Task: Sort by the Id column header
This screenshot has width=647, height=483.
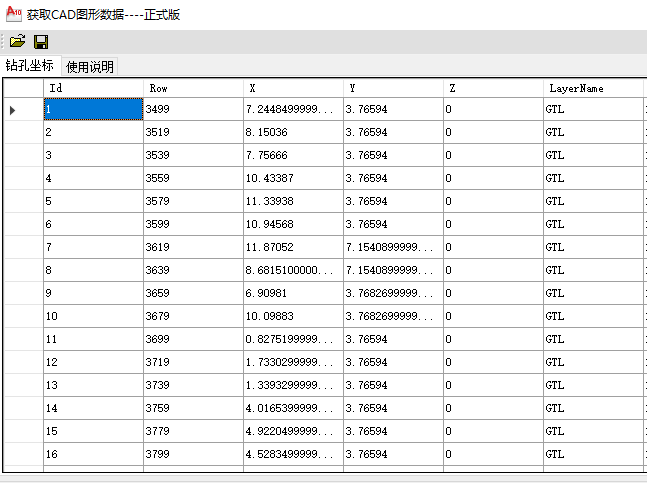Action: click(x=93, y=88)
